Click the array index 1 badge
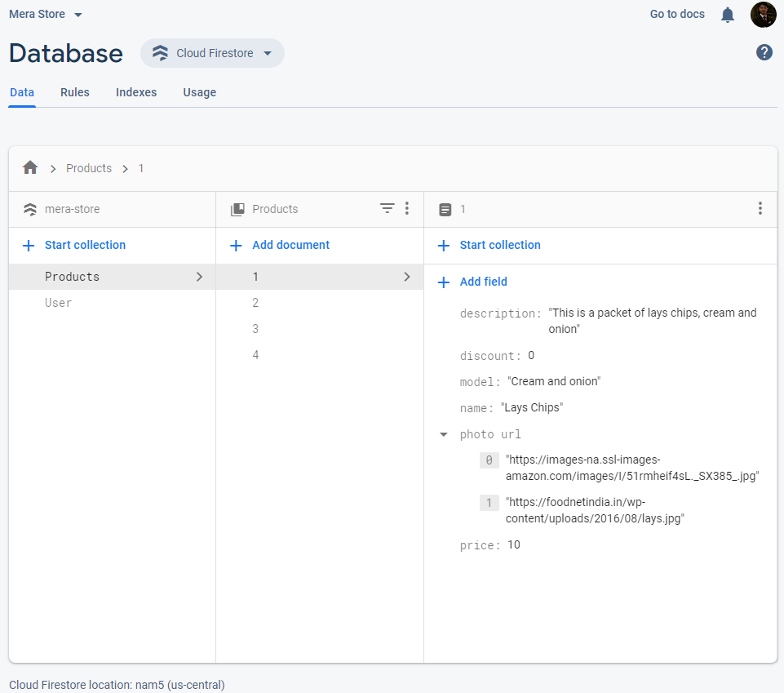 (489, 502)
